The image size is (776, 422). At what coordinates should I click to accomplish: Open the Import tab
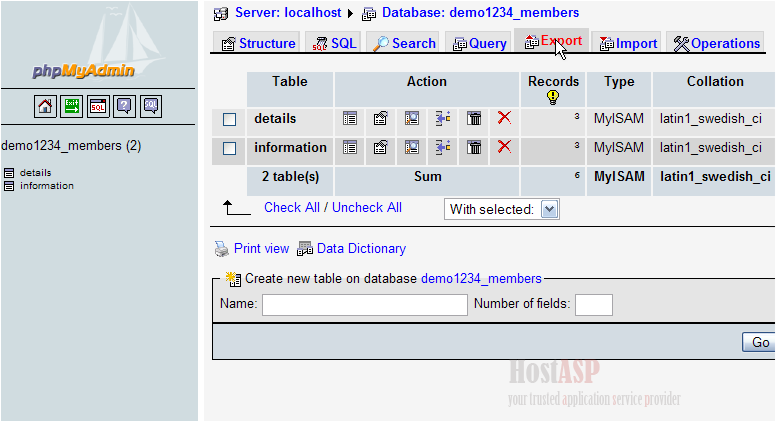coord(628,43)
